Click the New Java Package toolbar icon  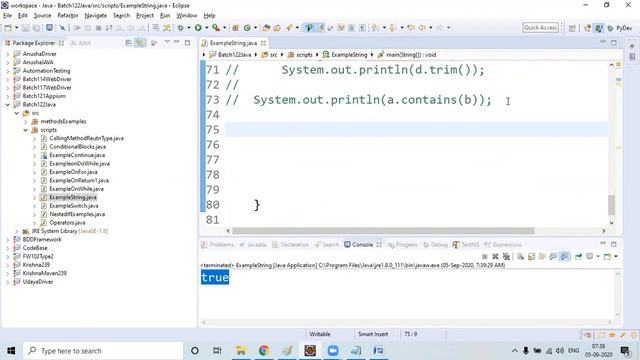[x=236, y=28]
